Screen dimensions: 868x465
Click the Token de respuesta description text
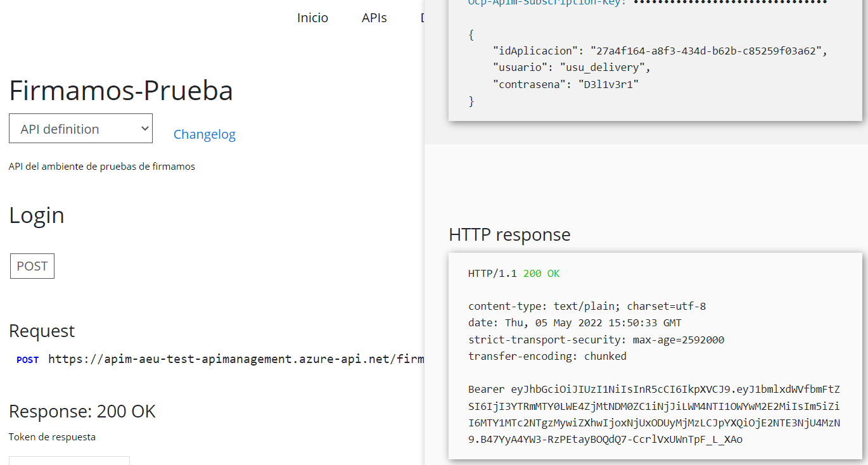pos(52,436)
